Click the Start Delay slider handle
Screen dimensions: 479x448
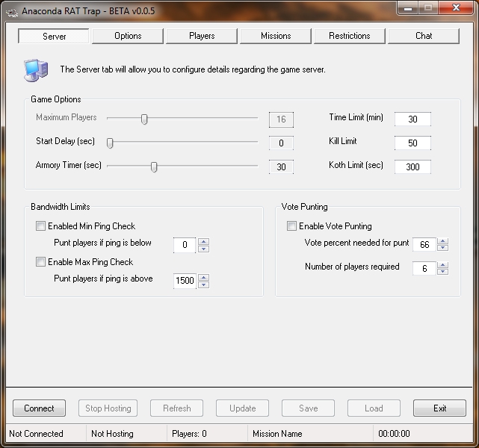click(110, 143)
